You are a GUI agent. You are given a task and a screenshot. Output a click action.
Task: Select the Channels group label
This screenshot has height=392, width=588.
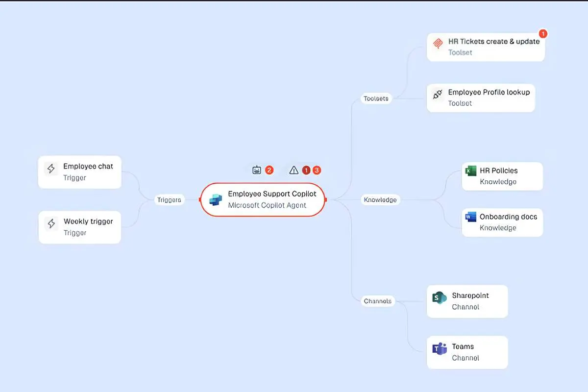point(377,301)
